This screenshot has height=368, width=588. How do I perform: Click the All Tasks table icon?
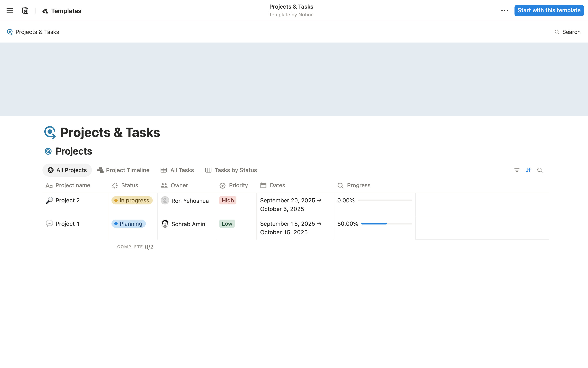[x=164, y=170]
